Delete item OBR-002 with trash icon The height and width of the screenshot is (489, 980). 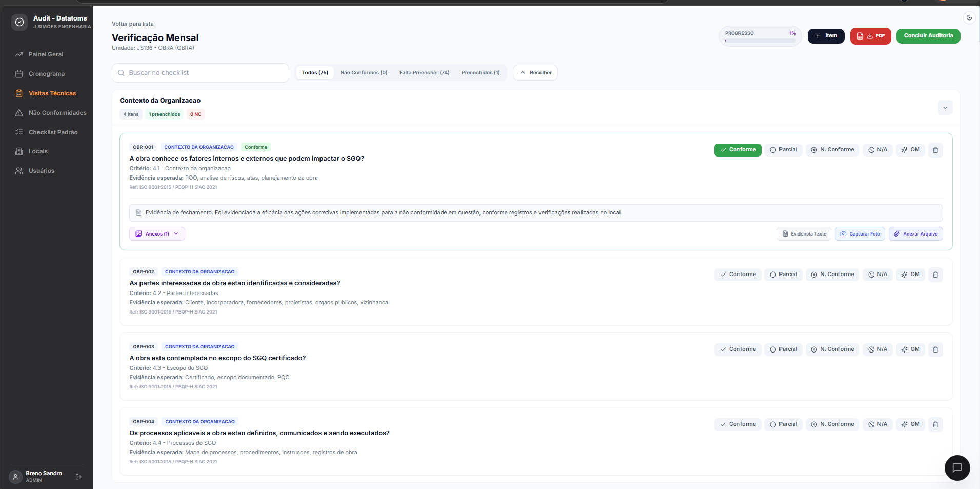(935, 275)
